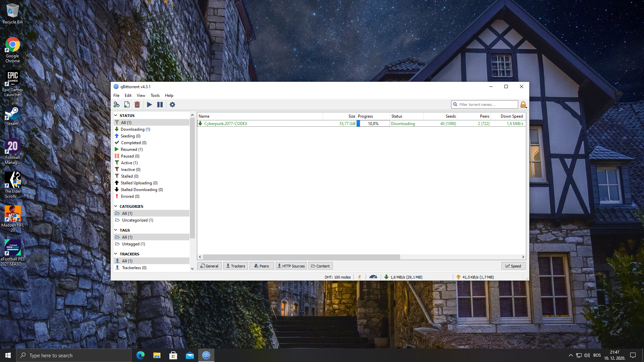Open the File menu
The image size is (644, 362).
click(116, 96)
